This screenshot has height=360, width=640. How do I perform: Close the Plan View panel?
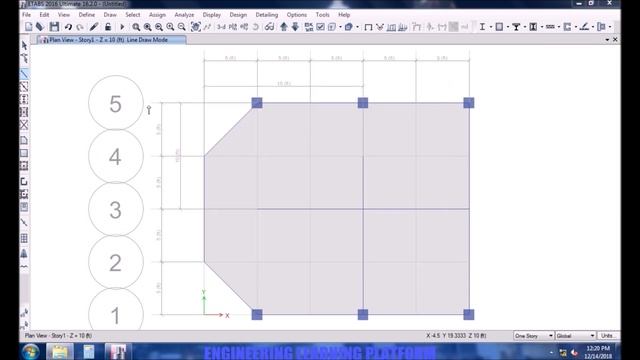coord(615,40)
